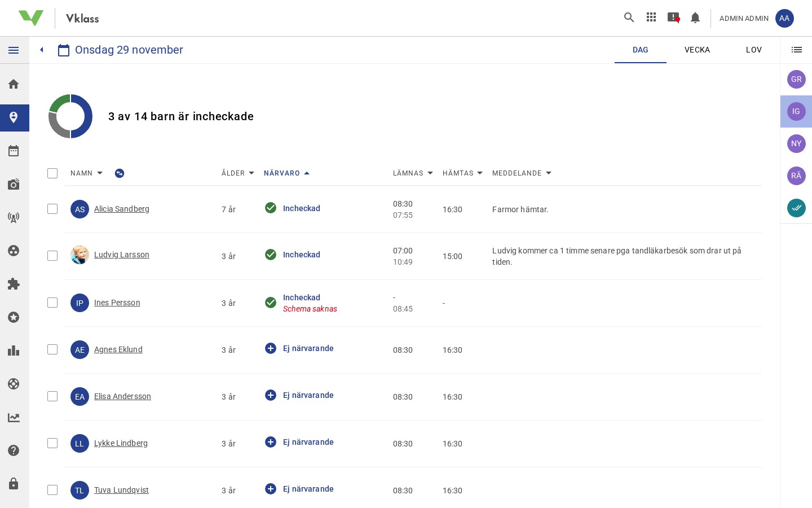Sort by the Ålder column arrow

pyautogui.click(x=251, y=173)
